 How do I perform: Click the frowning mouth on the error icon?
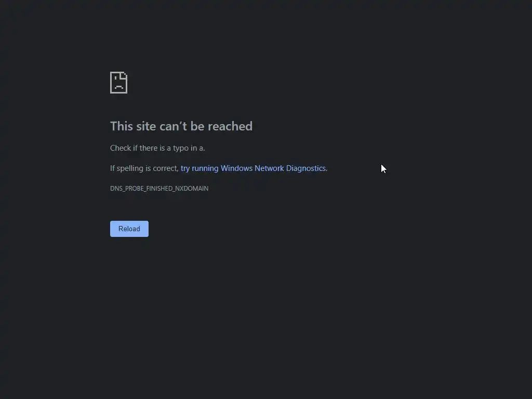(119, 87)
